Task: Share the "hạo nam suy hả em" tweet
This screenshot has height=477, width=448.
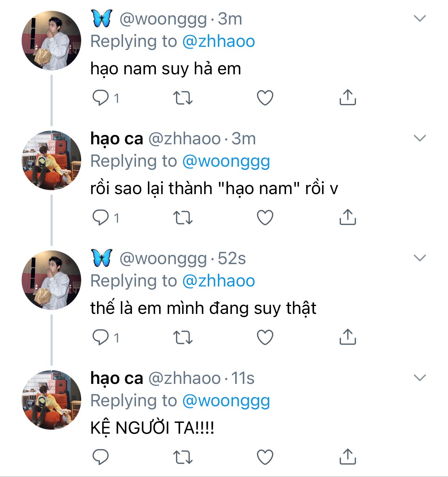Action: coord(347,97)
